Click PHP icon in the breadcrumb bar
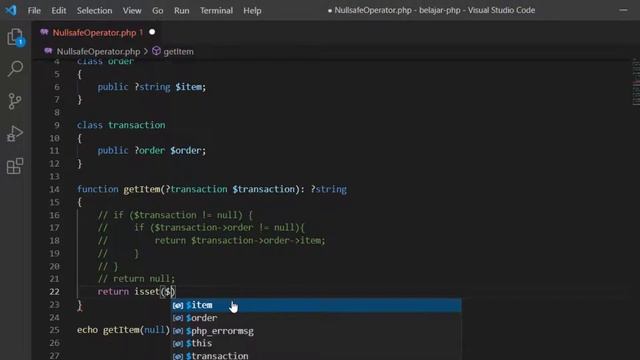 pyautogui.click(x=49, y=51)
